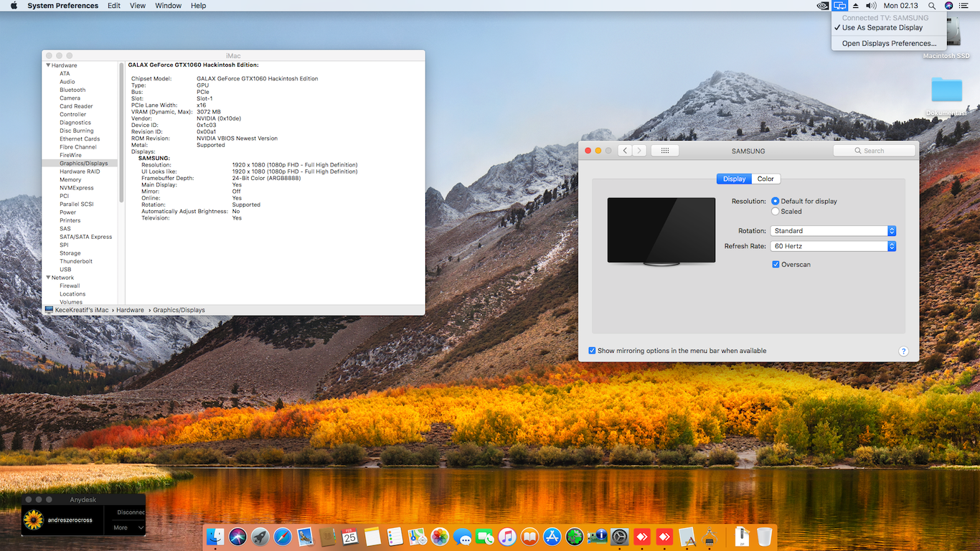Image resolution: width=980 pixels, height=551 pixels.
Task: Launch Maps from the Dock
Action: 418,537
